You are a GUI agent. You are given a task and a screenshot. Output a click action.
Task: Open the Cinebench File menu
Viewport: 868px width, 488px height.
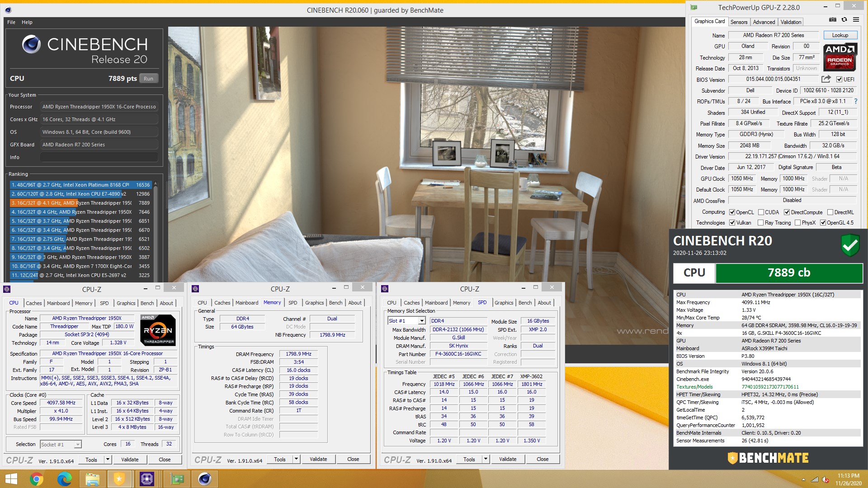click(x=11, y=22)
